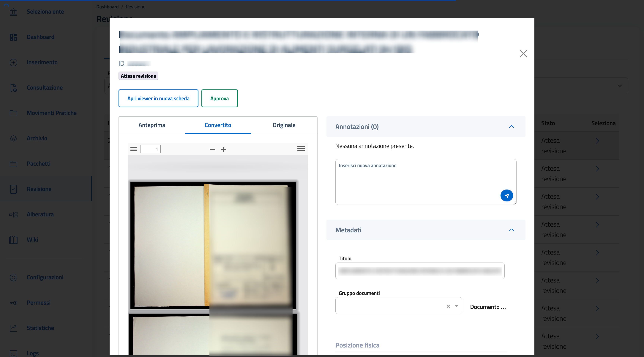Image resolution: width=644 pixels, height=357 pixels.
Task: Open the Dashboard sidebar item
Action: pos(40,37)
